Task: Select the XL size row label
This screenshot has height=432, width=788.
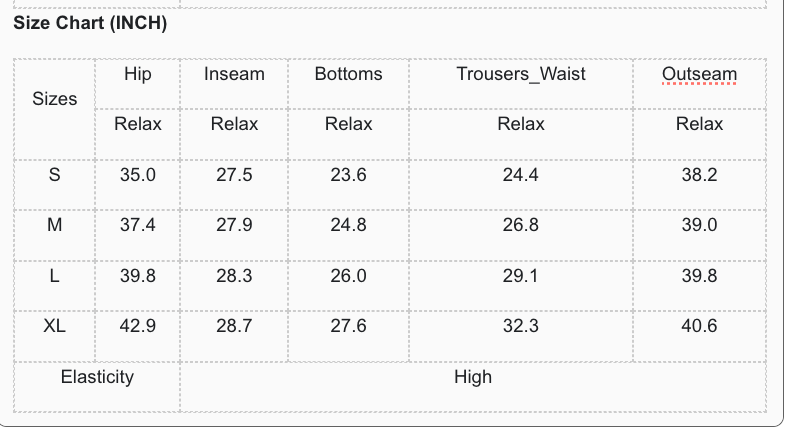Action: pyautogui.click(x=55, y=326)
